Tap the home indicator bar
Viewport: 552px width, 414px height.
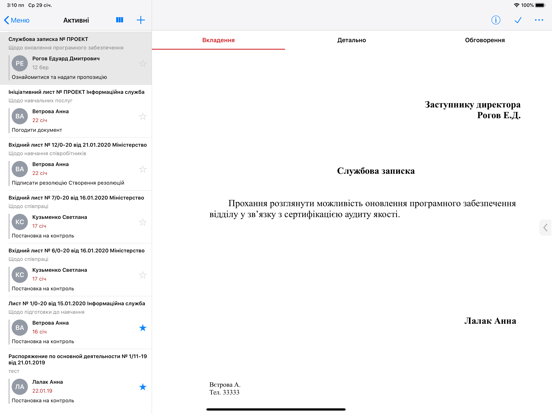tap(276, 409)
